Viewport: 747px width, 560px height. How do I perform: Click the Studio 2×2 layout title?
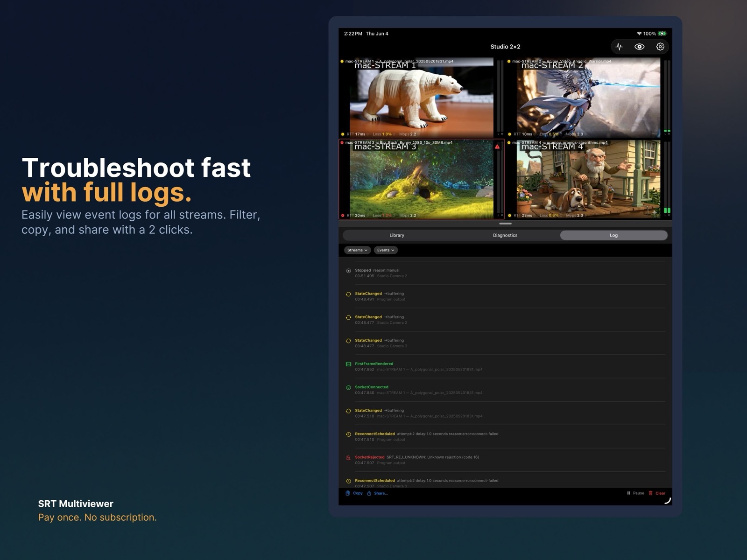pos(505,47)
